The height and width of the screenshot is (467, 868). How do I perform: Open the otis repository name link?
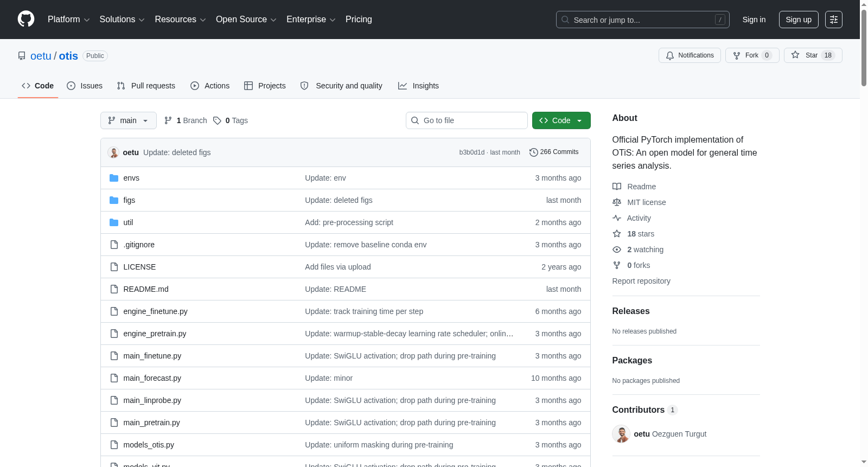pos(68,56)
